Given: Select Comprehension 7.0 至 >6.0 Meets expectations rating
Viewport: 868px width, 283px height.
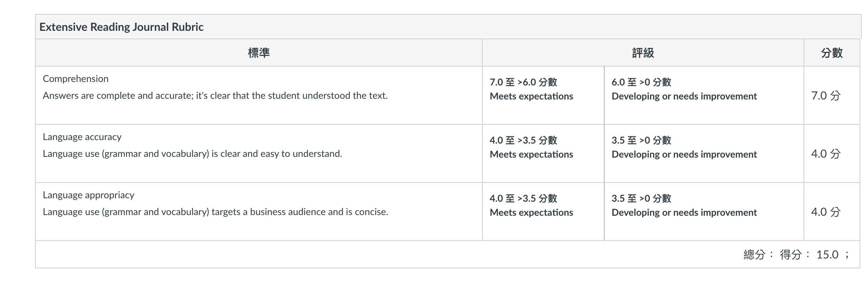Looking at the screenshot, I should click(x=543, y=95).
